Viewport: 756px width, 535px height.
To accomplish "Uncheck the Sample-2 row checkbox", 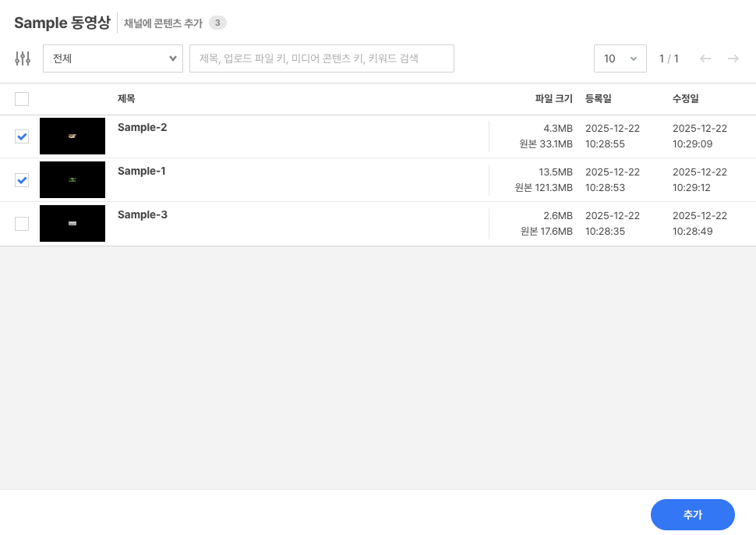I will [x=22, y=136].
